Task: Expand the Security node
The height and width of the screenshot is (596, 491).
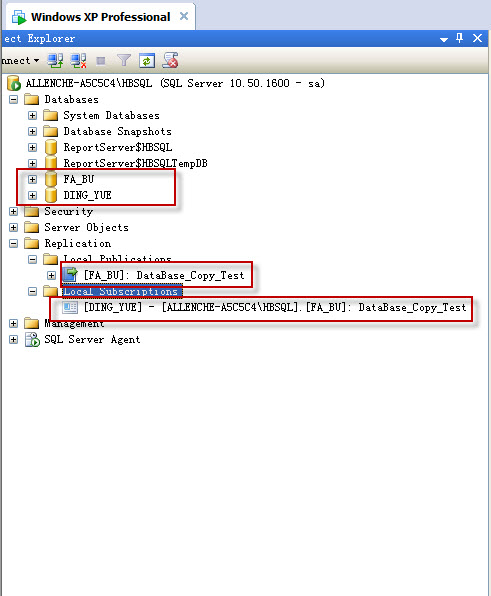Action: coord(14,211)
